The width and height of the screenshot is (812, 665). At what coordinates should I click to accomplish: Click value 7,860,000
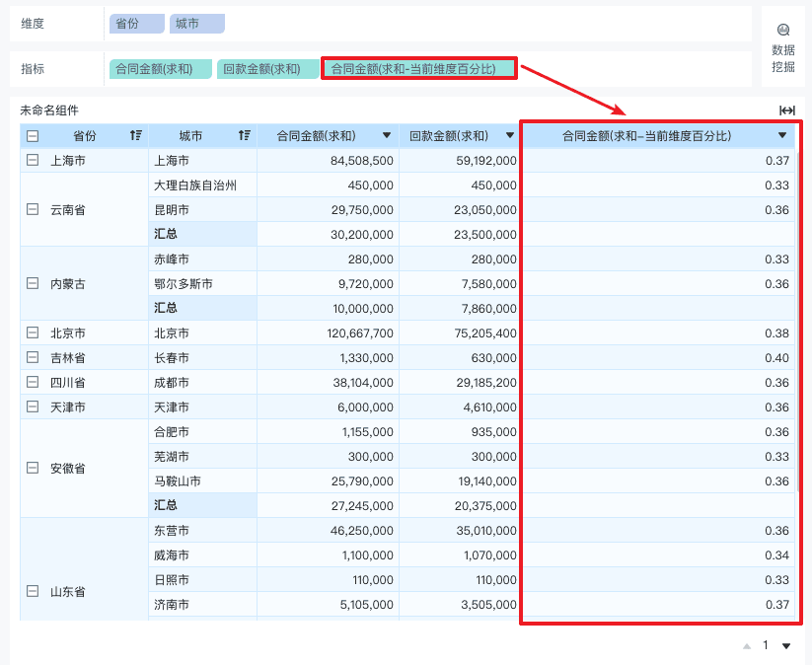coord(488,309)
